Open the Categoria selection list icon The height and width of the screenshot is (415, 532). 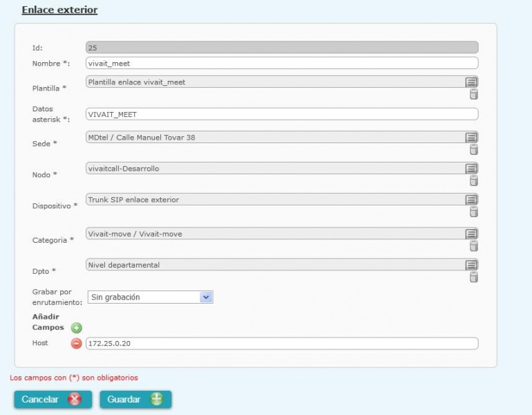pos(471,234)
